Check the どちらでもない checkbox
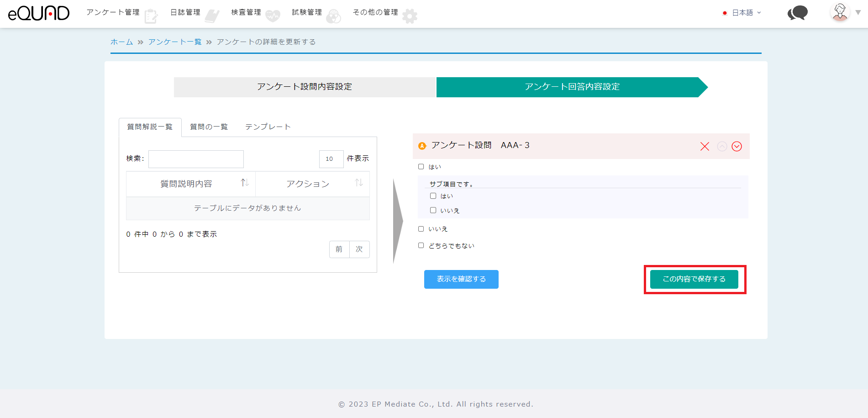The height and width of the screenshot is (418, 868). pos(421,245)
